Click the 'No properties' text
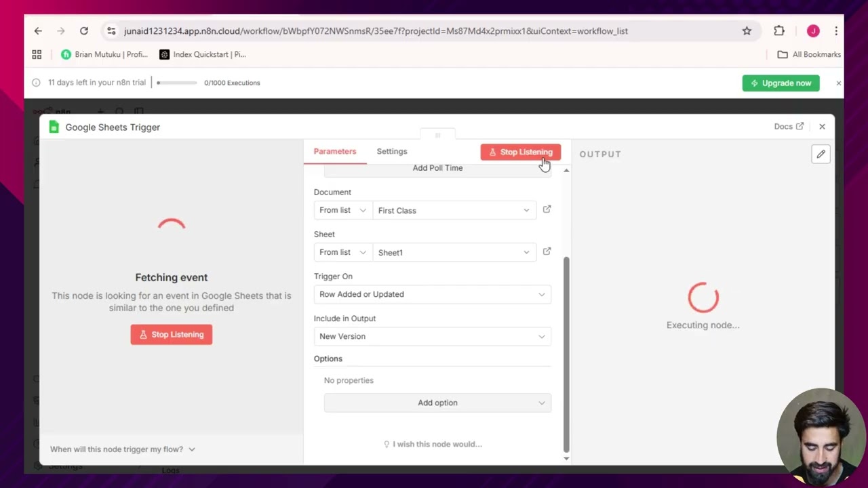This screenshot has height=488, width=868. point(349,380)
